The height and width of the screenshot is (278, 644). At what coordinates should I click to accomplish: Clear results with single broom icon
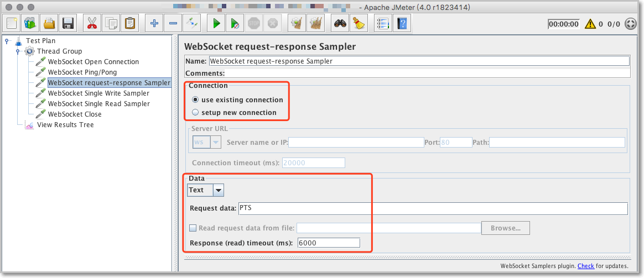pyautogui.click(x=297, y=23)
